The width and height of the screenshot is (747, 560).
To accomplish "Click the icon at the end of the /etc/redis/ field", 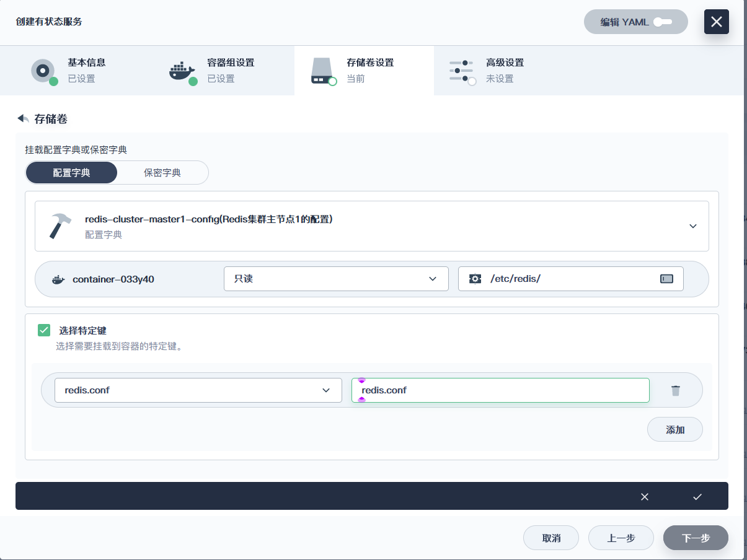I will 666,279.
